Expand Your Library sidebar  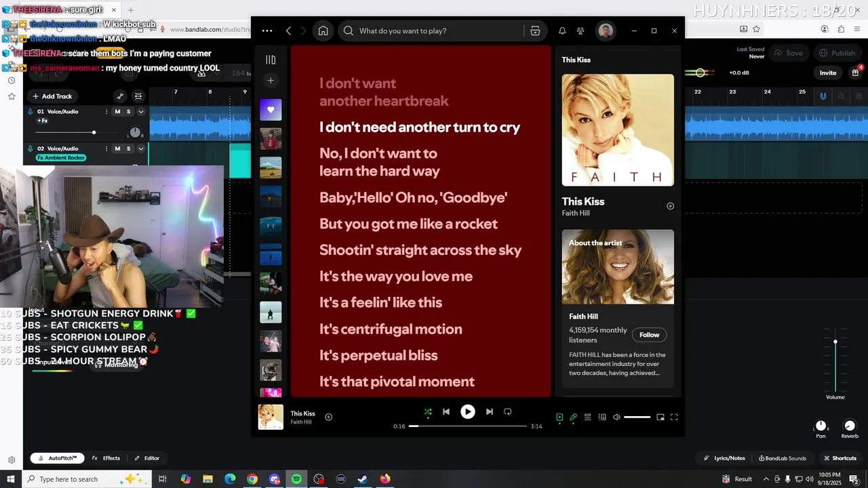pos(271,60)
